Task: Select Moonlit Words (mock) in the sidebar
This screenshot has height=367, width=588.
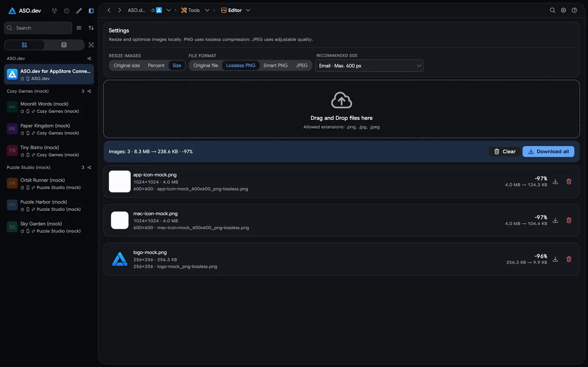Action: (x=49, y=107)
